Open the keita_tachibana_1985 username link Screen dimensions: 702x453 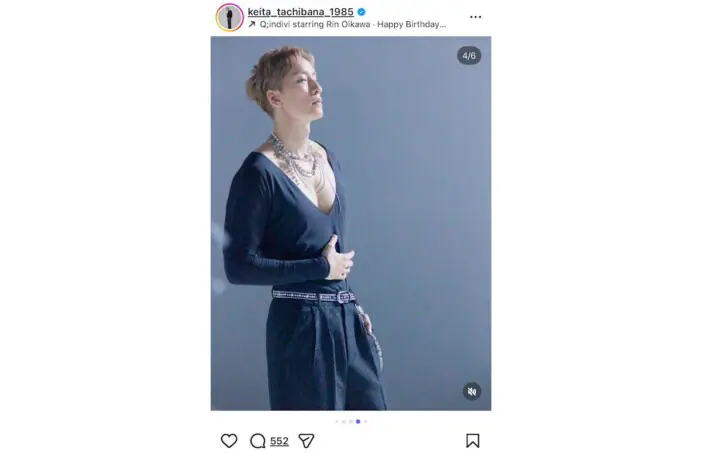click(x=300, y=12)
